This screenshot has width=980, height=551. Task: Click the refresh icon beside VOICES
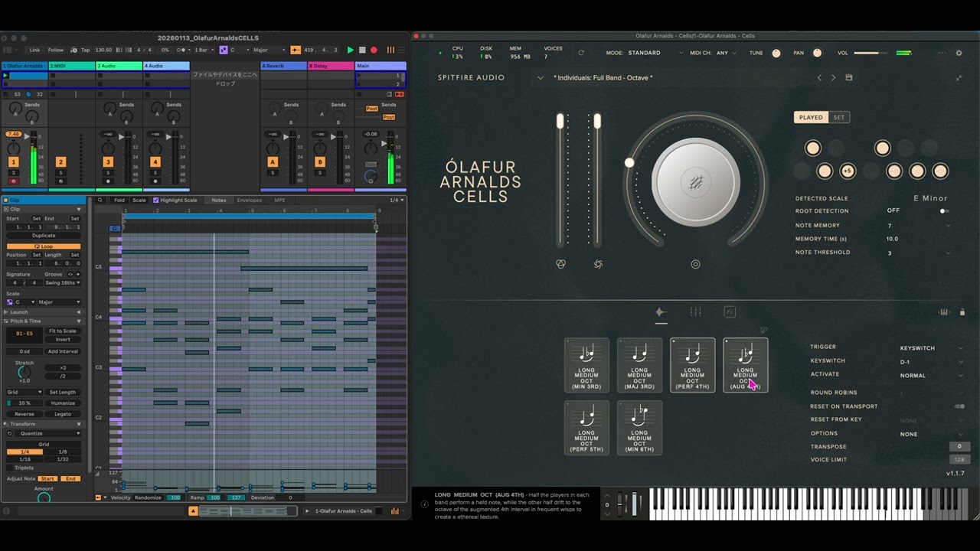pos(581,53)
